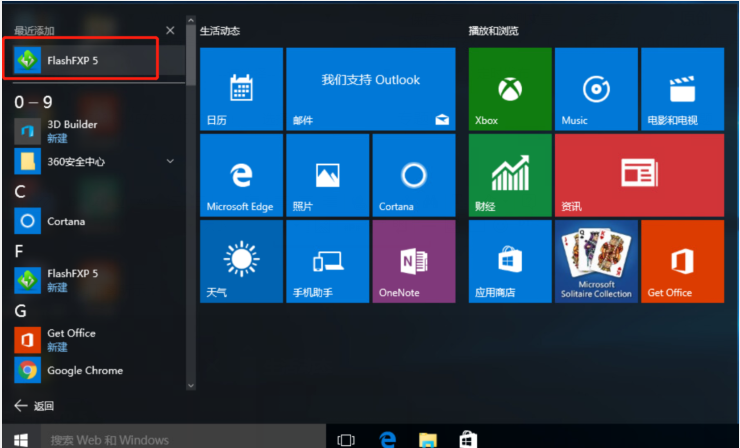Open FlashFXP 5 in recently added list

99,60
